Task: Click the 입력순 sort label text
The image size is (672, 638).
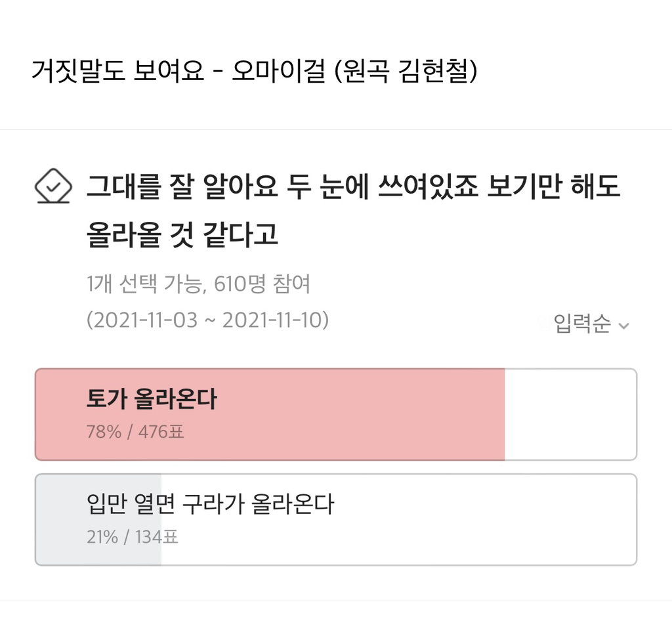Action: tap(582, 324)
